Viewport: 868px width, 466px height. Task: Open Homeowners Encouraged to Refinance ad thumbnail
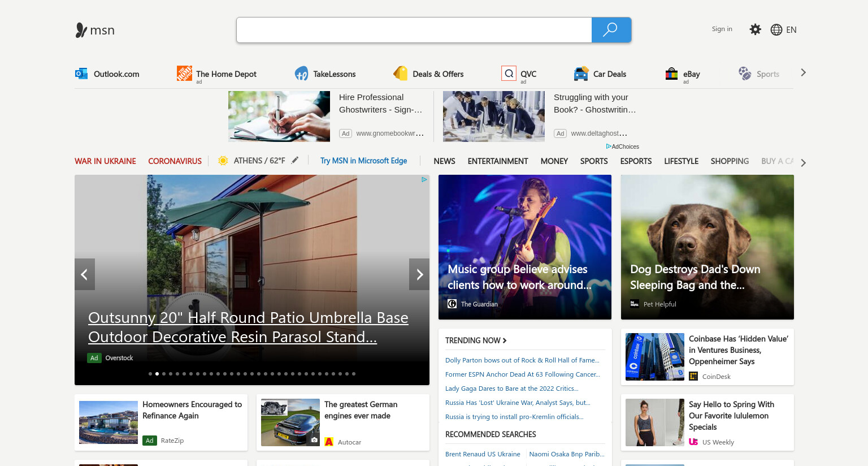(108, 422)
